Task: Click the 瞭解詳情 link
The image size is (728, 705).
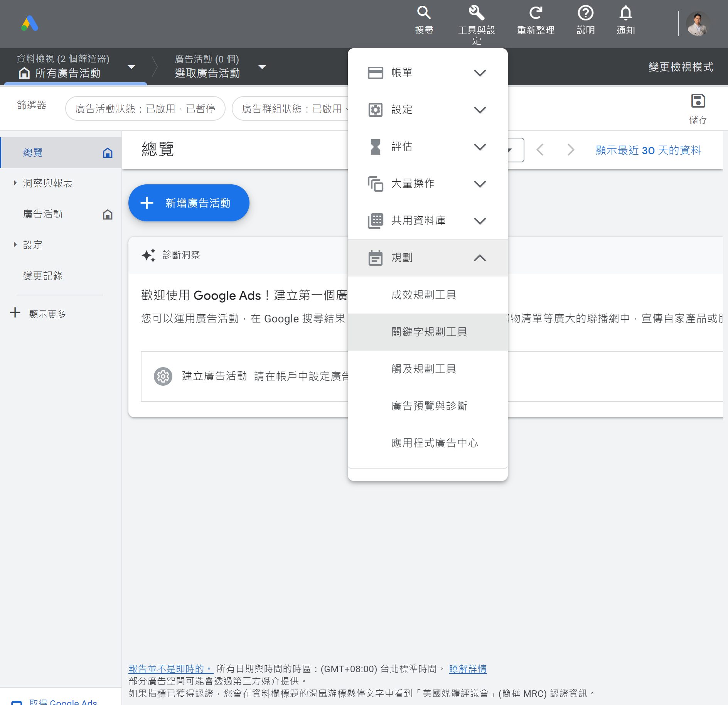Action: 468,669
